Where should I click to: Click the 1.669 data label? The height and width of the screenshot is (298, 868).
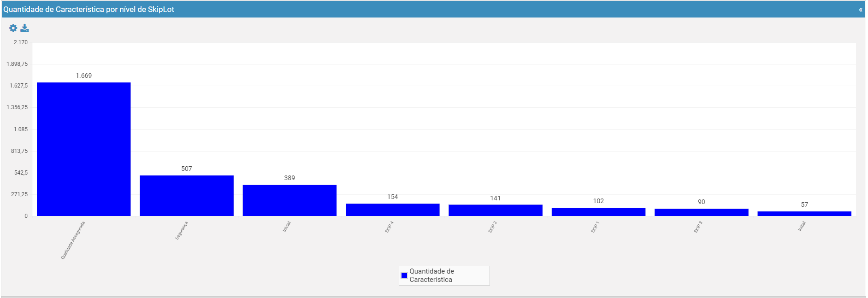[84, 76]
